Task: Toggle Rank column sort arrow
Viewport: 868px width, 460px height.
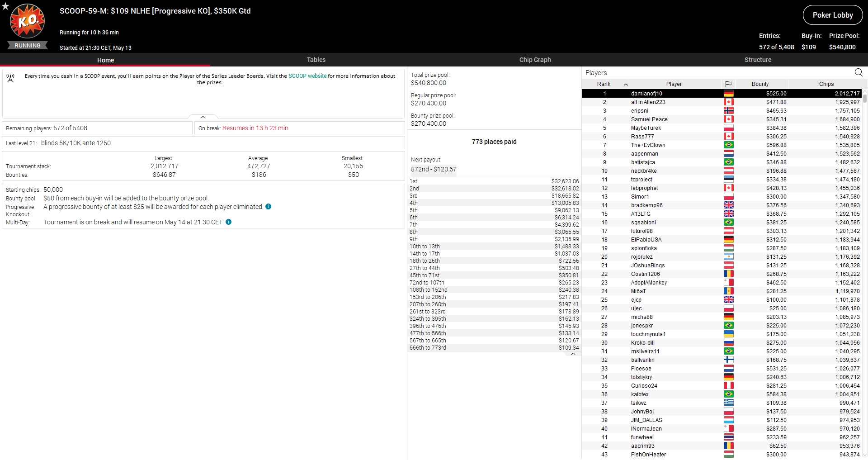Action: [626, 84]
